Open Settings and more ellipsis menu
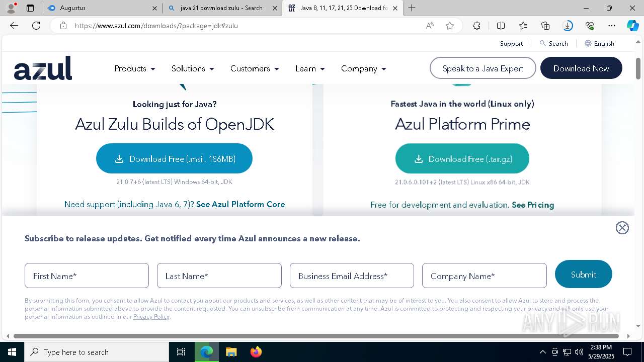 612,26
